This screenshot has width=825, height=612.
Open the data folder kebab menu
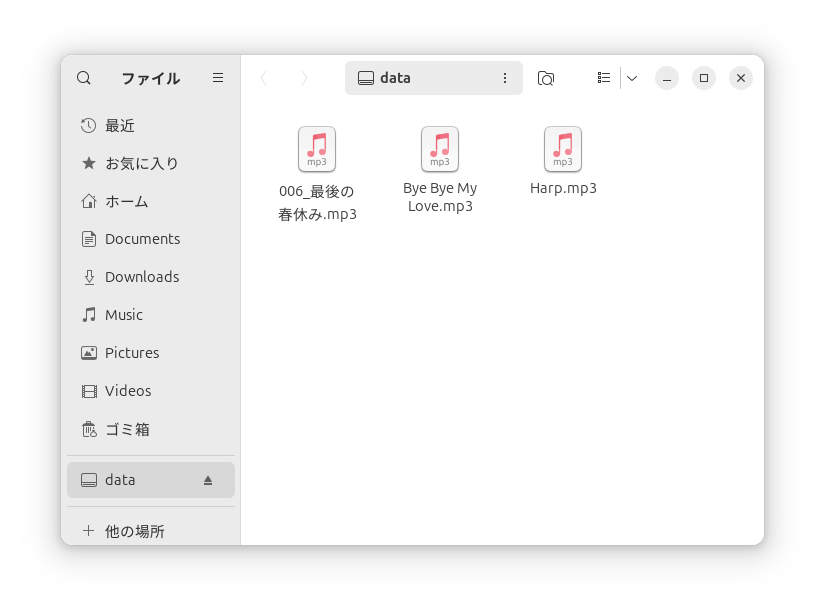504,78
